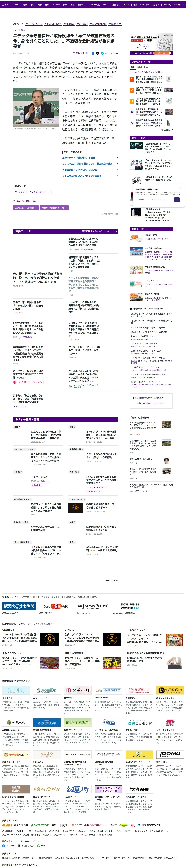
Task: Report the article via 記事に関する報告
Action: tap(110, 214)
